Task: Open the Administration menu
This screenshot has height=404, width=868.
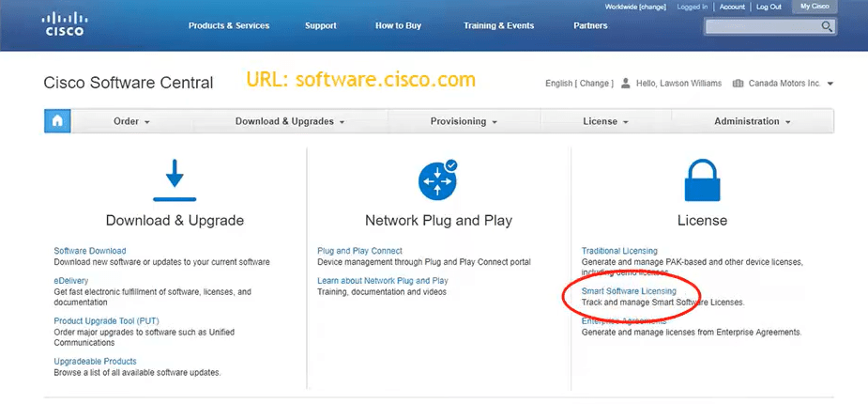Action: point(752,121)
